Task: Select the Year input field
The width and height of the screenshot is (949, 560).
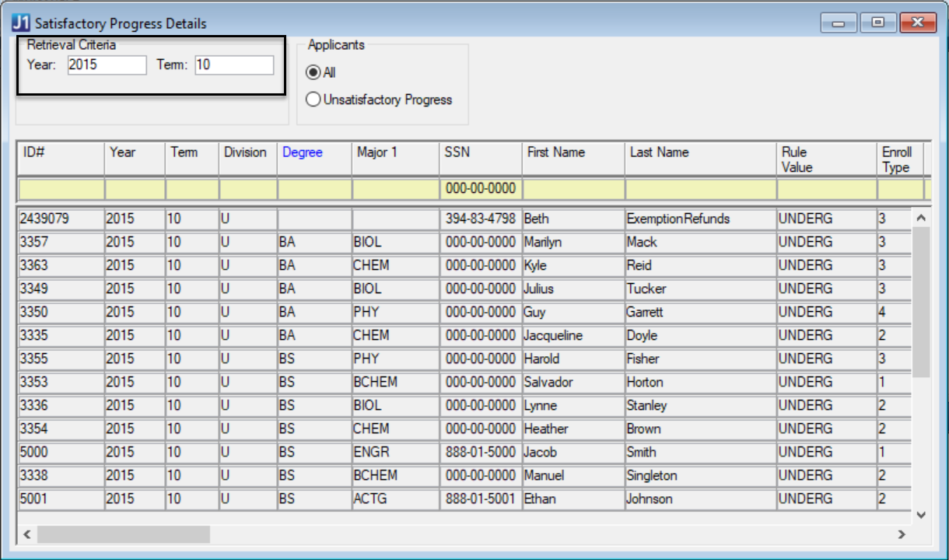Action: click(x=105, y=65)
